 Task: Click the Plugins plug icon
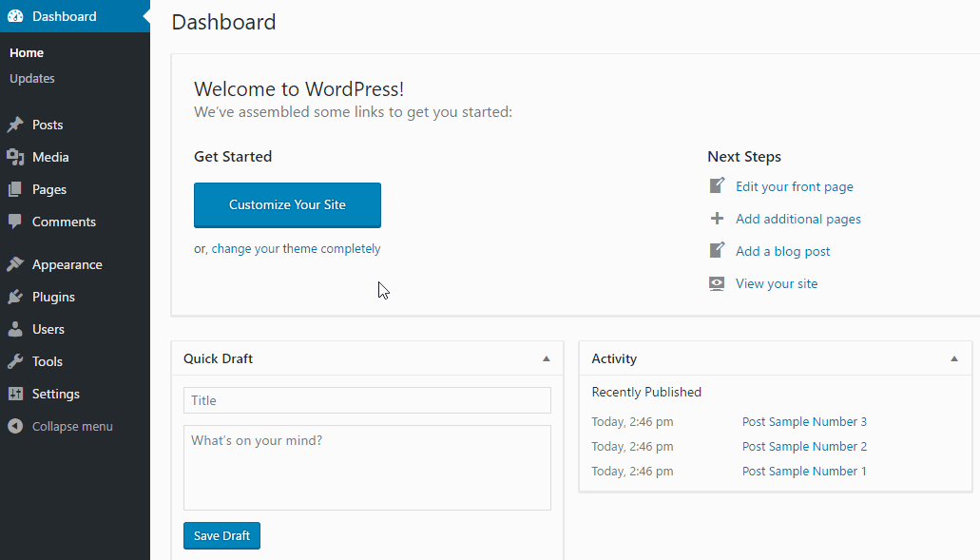tap(15, 297)
